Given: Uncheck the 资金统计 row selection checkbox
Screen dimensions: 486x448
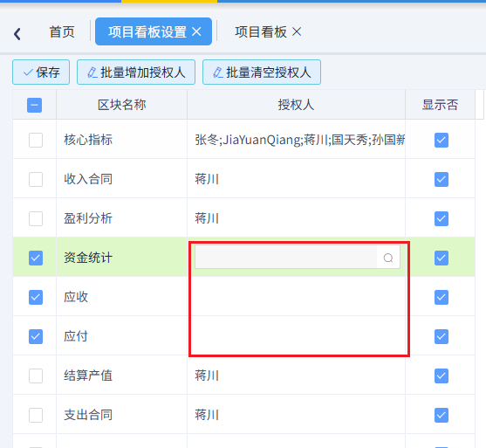Looking at the screenshot, I should click(36, 258).
